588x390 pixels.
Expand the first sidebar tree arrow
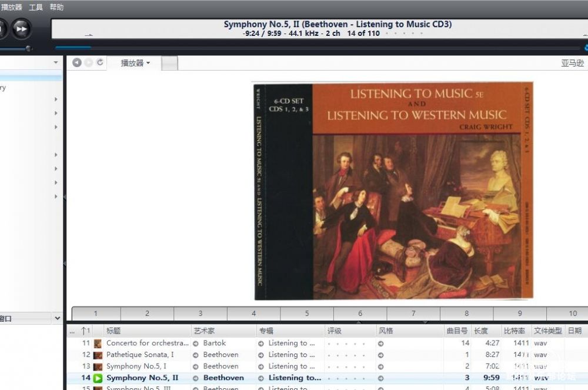tap(56, 99)
